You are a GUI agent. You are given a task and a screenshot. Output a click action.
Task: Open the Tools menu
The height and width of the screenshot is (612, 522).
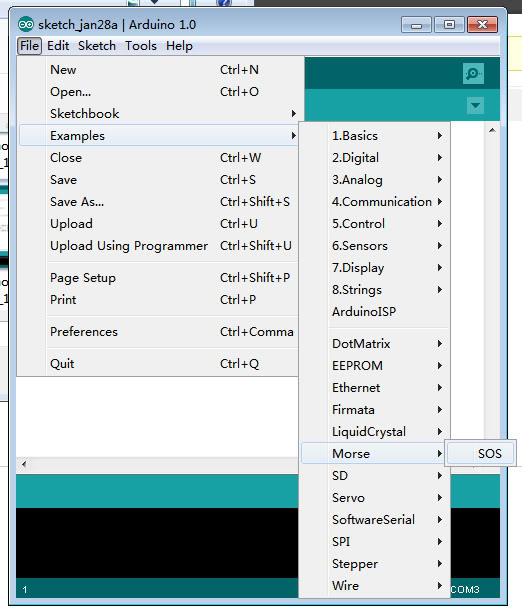(141, 46)
